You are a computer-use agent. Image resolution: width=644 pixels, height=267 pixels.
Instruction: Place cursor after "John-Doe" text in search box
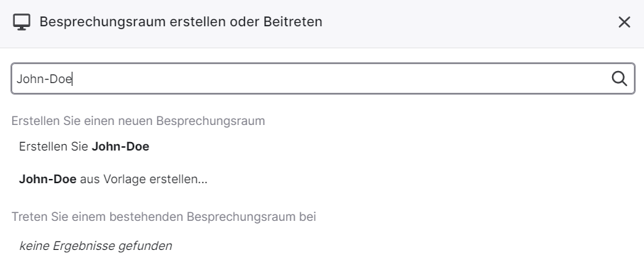pyautogui.click(x=72, y=79)
